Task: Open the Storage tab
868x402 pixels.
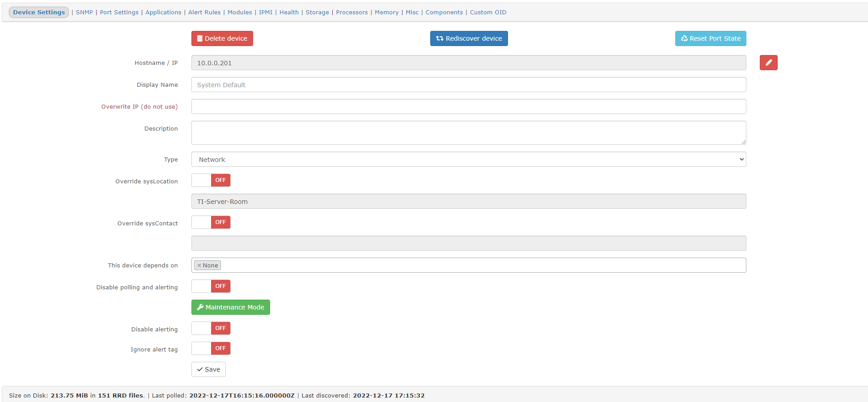Action: pyautogui.click(x=317, y=12)
